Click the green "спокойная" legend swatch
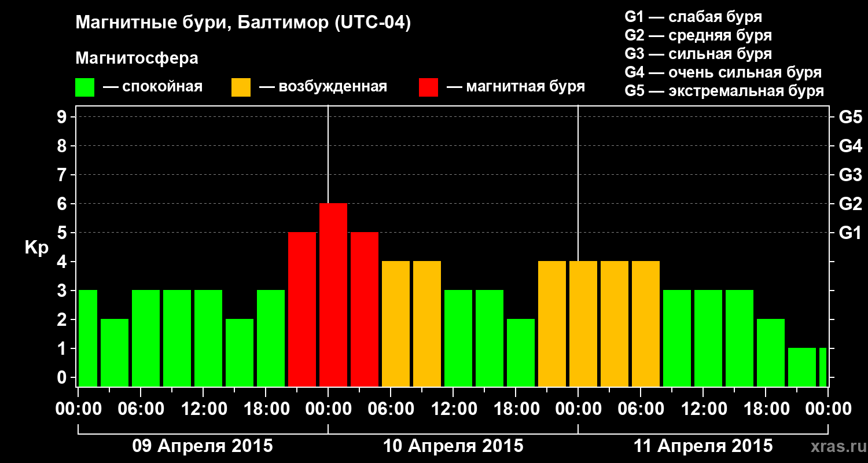The width and height of the screenshot is (868, 463). click(84, 87)
